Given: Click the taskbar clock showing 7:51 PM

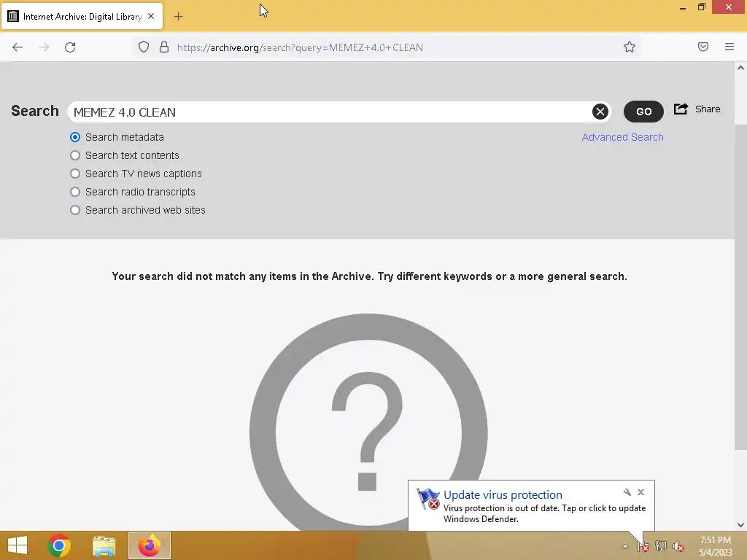Looking at the screenshot, I should [x=715, y=546].
